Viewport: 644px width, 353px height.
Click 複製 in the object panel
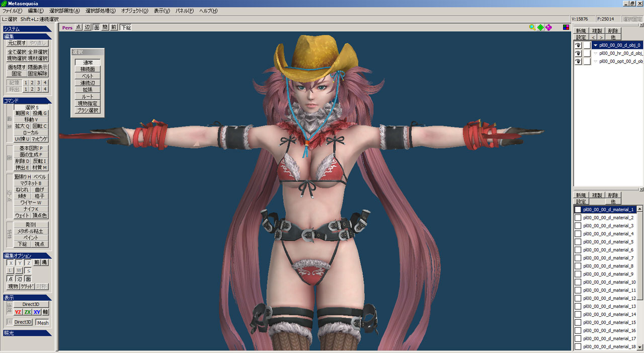[597, 31]
